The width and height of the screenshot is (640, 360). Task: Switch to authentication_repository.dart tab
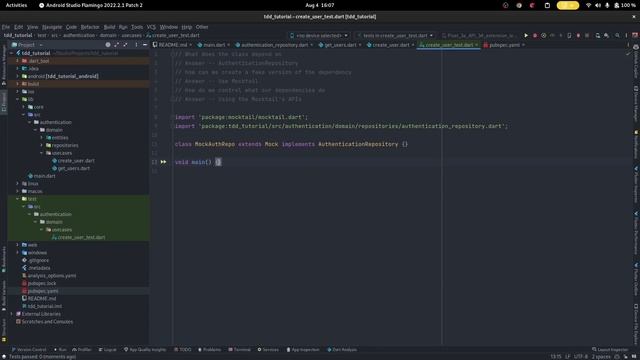(x=274, y=45)
